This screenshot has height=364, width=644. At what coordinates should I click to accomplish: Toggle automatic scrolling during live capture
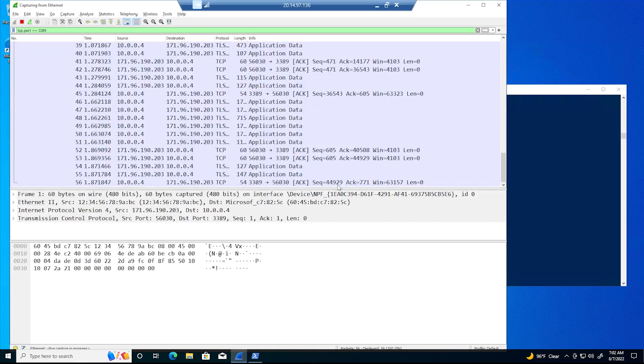point(127,22)
